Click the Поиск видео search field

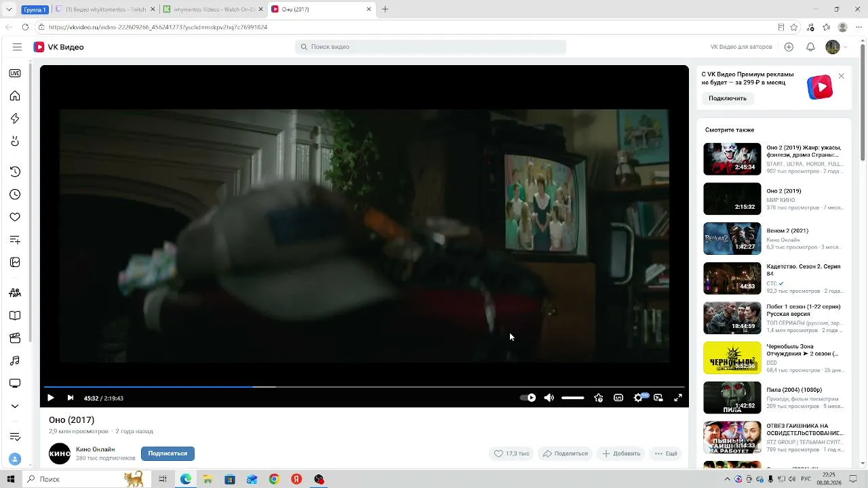[x=431, y=47]
